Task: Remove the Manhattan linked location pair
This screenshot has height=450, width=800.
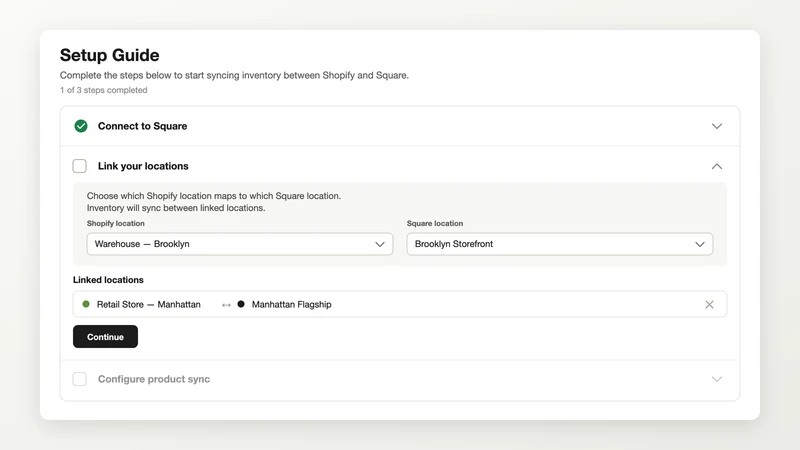Action: point(709,305)
